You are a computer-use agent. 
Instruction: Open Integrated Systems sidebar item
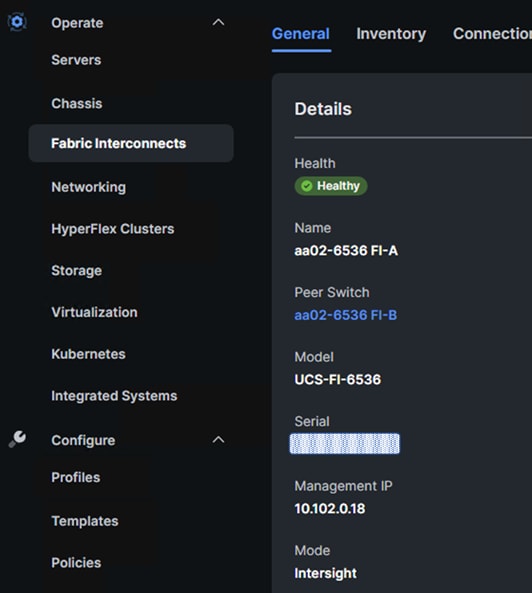114,396
